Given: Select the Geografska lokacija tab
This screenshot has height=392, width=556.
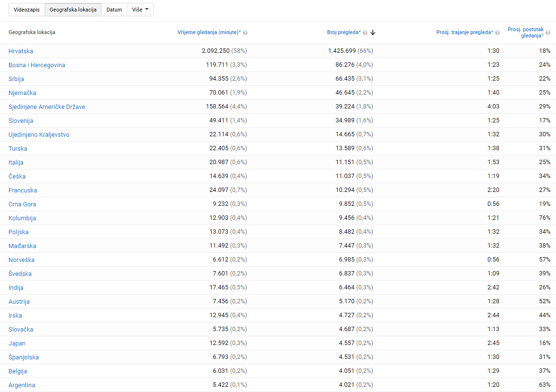Looking at the screenshot, I should pos(73,10).
